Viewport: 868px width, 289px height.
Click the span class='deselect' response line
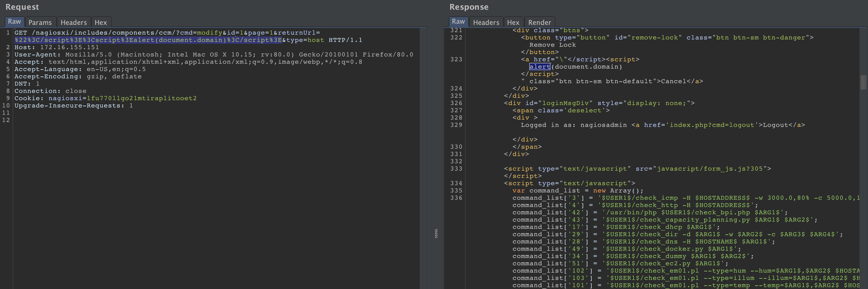561,110
